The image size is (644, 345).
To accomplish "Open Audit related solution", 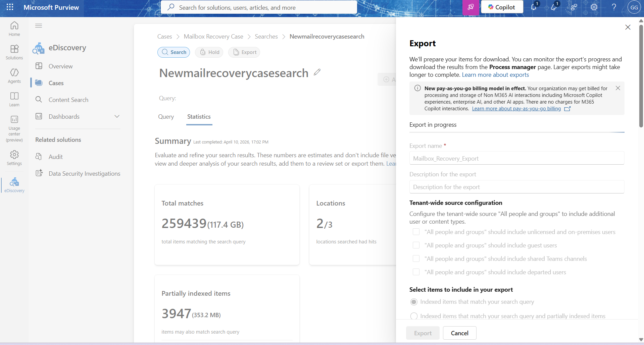I will (56, 157).
